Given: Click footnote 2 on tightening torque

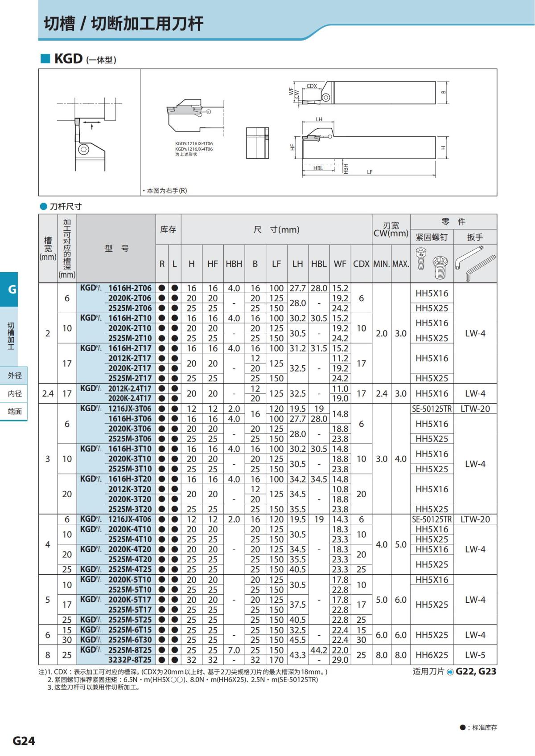Looking at the screenshot, I should [183, 679].
